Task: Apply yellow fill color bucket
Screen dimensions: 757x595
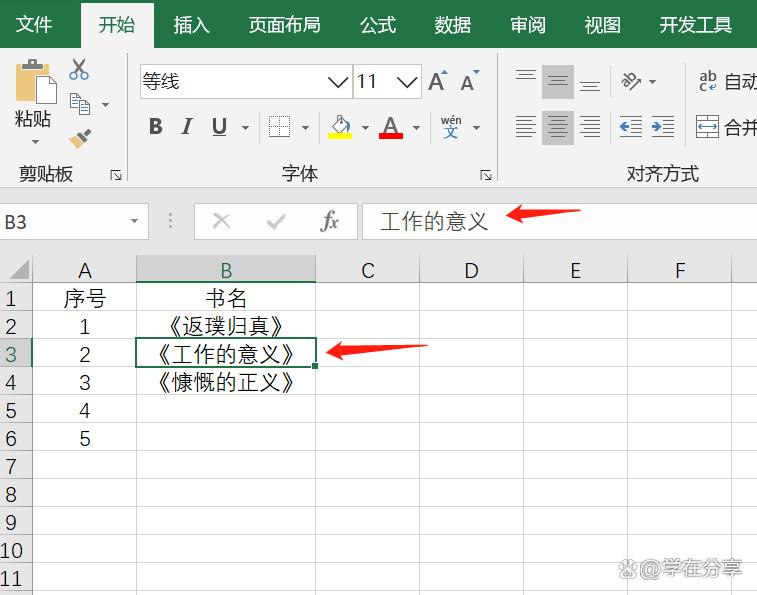Action: (x=340, y=127)
